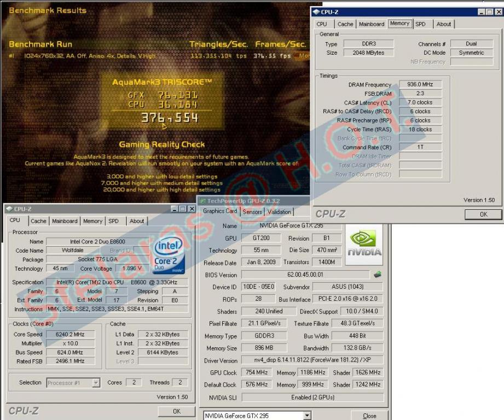The image size is (504, 420).
Task: Click the processor name 'Intel Core 2 Duo E8600'
Action: (x=98, y=242)
